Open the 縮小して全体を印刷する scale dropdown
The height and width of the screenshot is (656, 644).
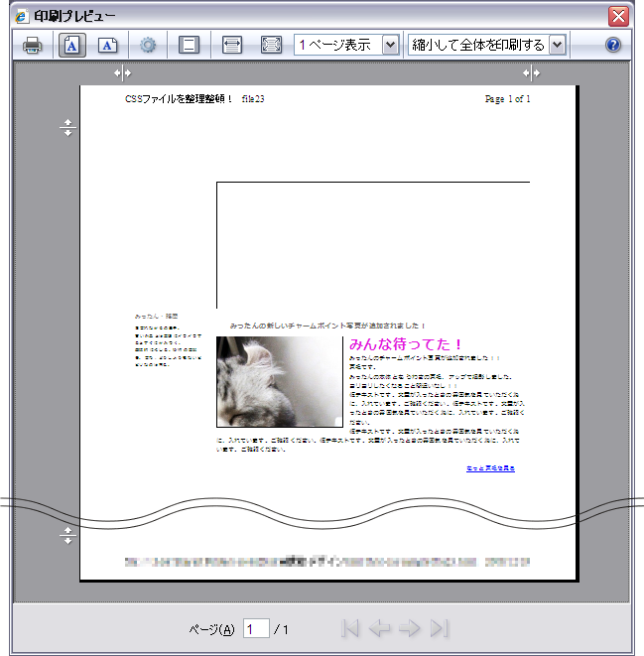(x=487, y=45)
